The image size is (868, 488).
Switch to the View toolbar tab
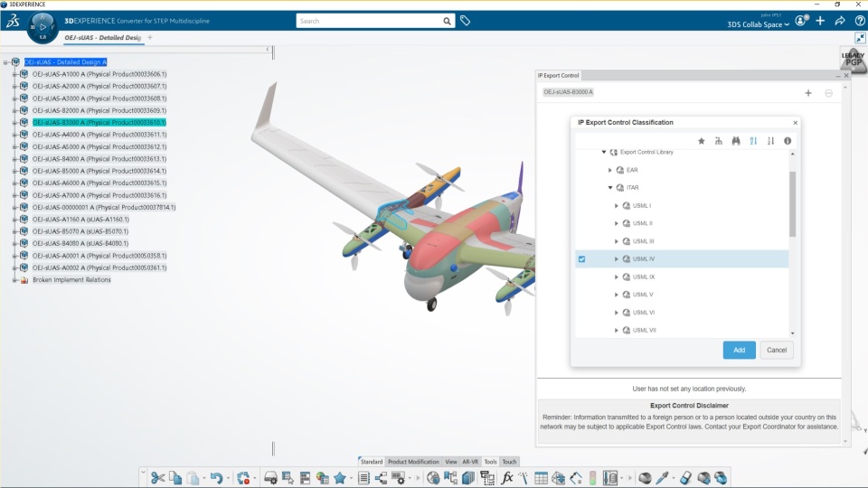coord(451,462)
